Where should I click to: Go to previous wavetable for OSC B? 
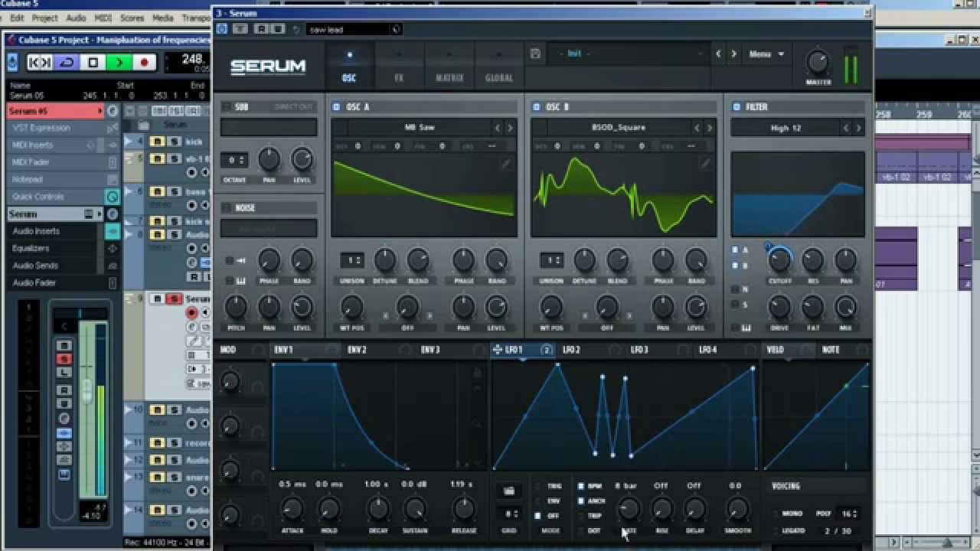pyautogui.click(x=697, y=128)
